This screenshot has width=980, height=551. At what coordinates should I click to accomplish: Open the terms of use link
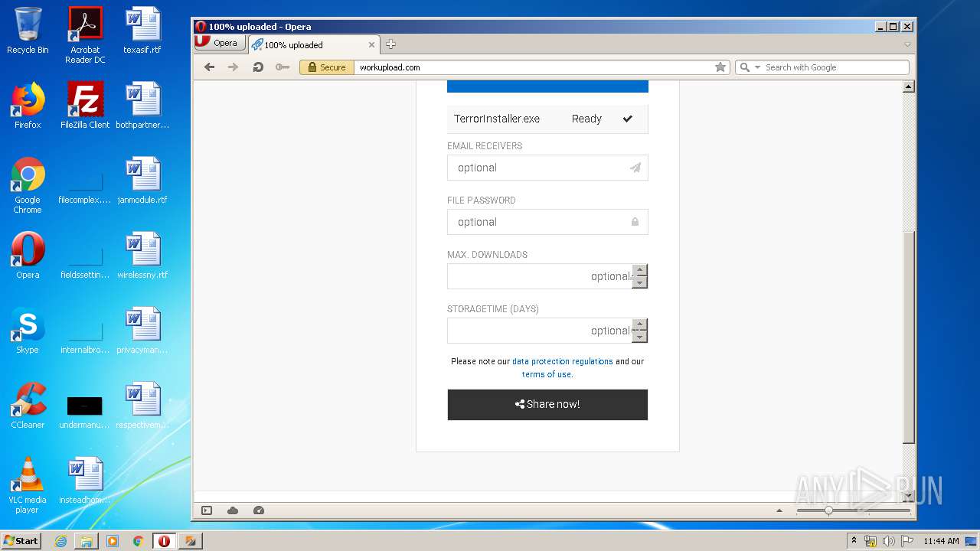(x=546, y=374)
